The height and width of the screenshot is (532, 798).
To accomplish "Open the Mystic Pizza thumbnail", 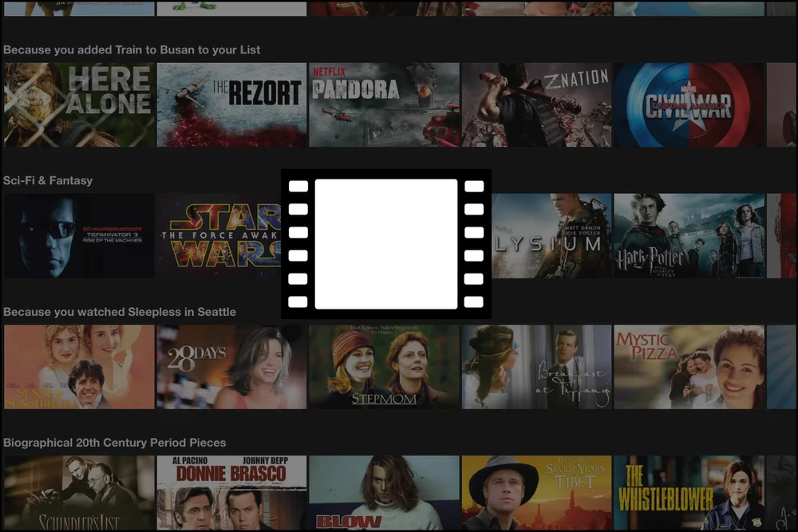I will point(689,367).
